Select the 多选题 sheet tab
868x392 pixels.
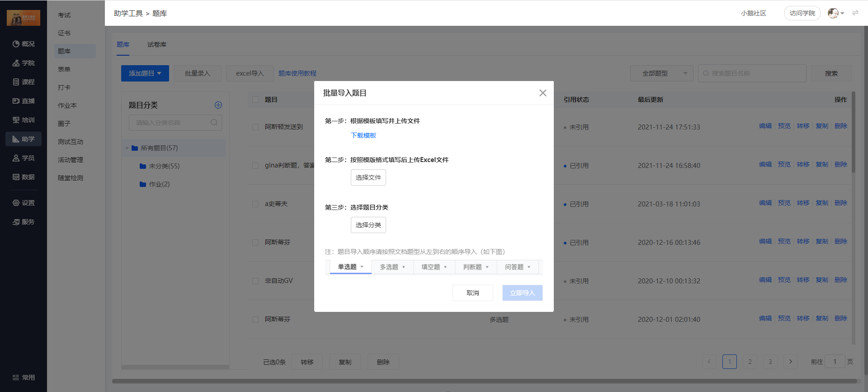pos(392,267)
